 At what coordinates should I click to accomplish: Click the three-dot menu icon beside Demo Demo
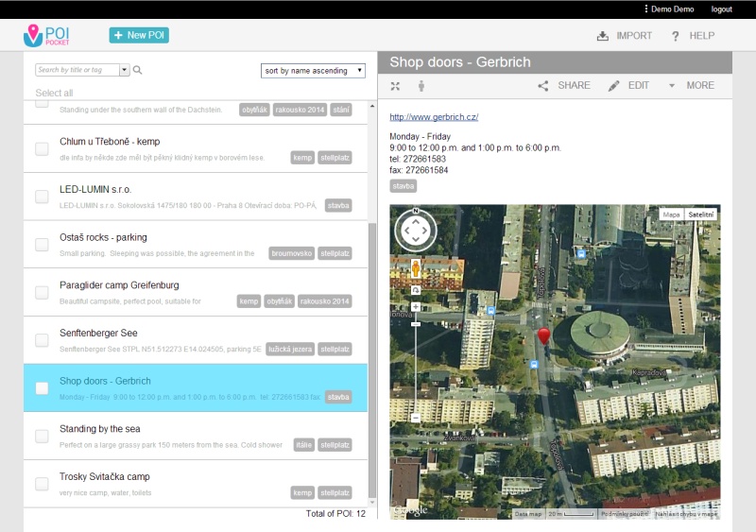[646, 9]
